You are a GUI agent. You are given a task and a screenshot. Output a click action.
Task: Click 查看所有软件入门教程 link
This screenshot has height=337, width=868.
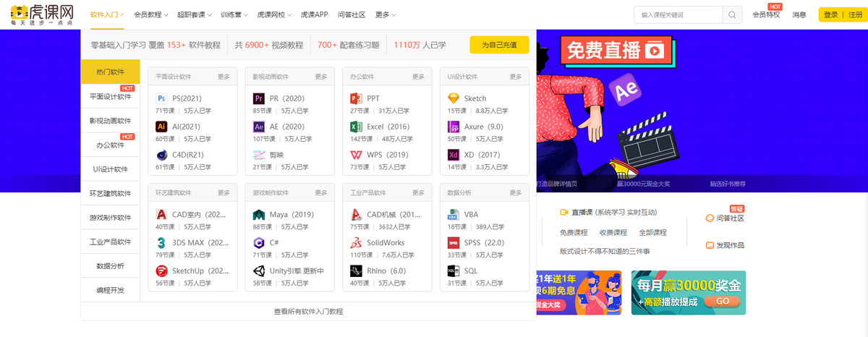tap(308, 312)
